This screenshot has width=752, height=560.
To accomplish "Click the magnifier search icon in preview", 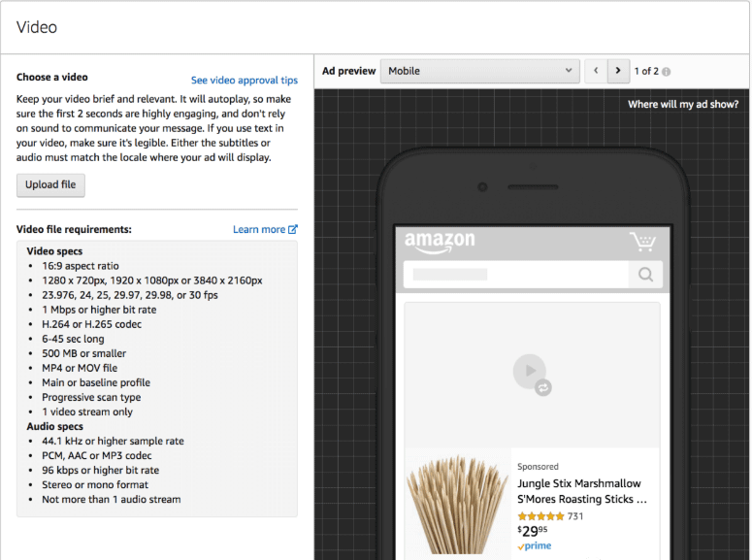I will click(645, 275).
